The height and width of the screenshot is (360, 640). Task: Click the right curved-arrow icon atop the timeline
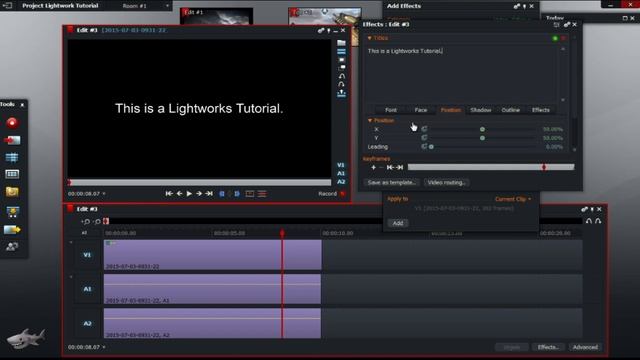(598, 221)
